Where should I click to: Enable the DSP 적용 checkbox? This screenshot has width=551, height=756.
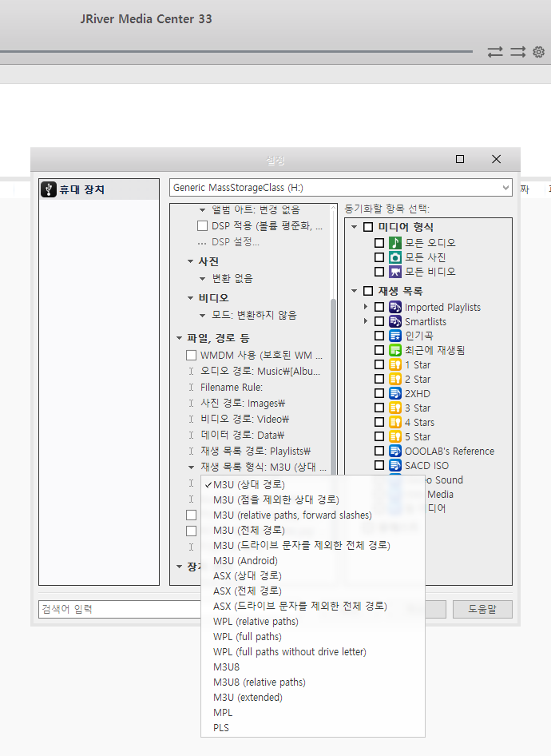(202, 225)
